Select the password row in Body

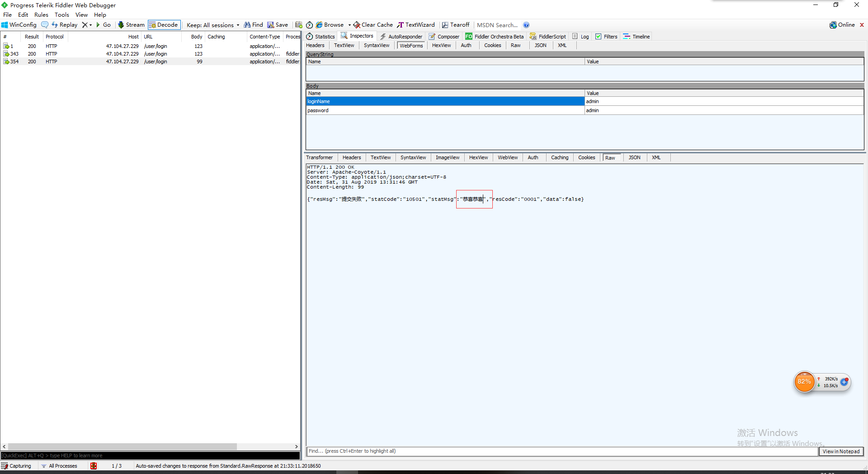click(x=585, y=110)
